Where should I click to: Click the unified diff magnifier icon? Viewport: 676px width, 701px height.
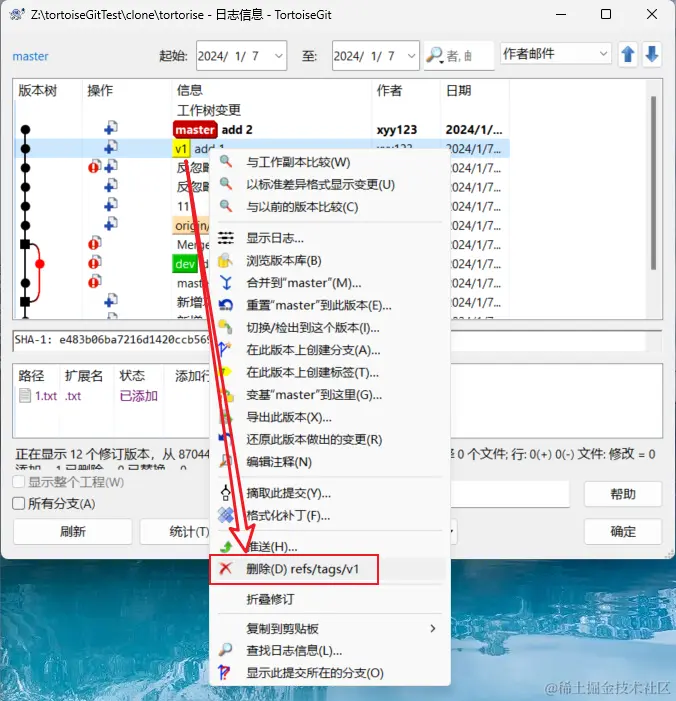(x=226, y=184)
